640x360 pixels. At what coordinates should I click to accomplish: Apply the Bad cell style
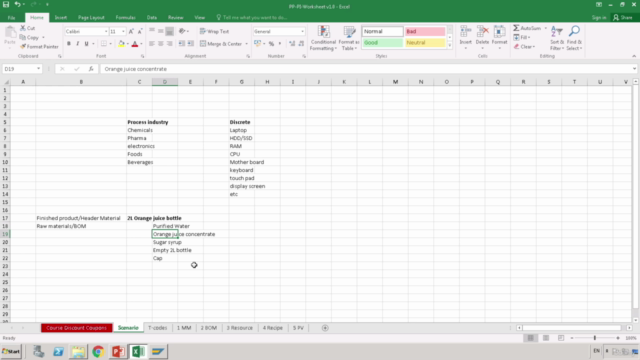point(425,31)
